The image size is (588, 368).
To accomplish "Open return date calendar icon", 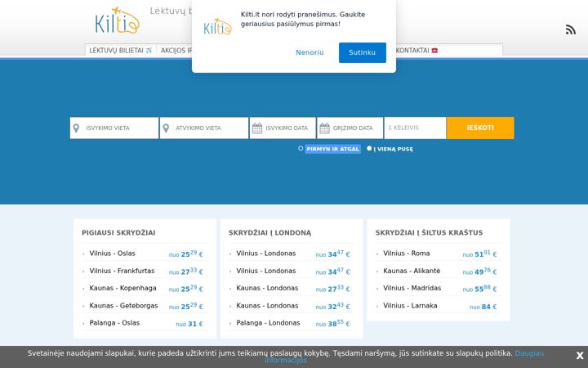I will coord(324,128).
